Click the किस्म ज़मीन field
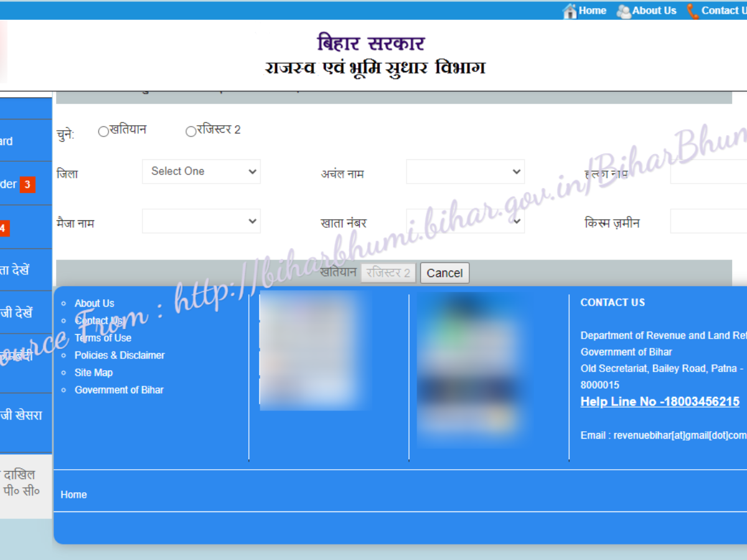This screenshot has height=560, width=747. click(x=708, y=221)
